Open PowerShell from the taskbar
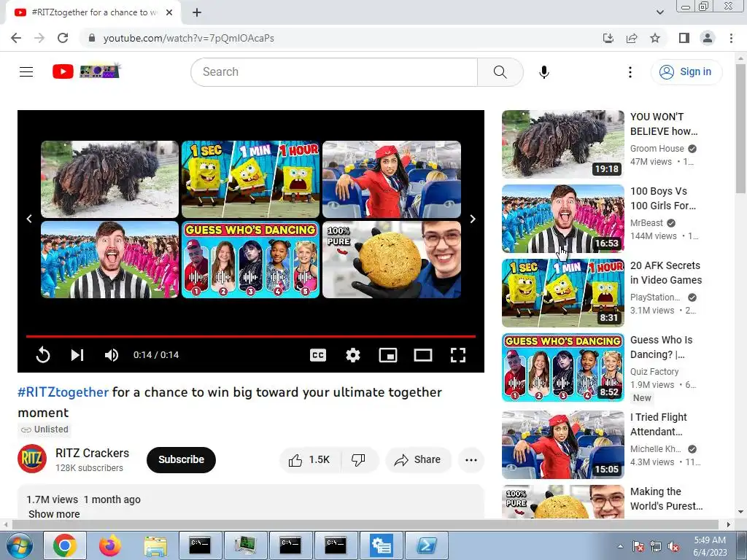The height and width of the screenshot is (560, 747). [426, 545]
